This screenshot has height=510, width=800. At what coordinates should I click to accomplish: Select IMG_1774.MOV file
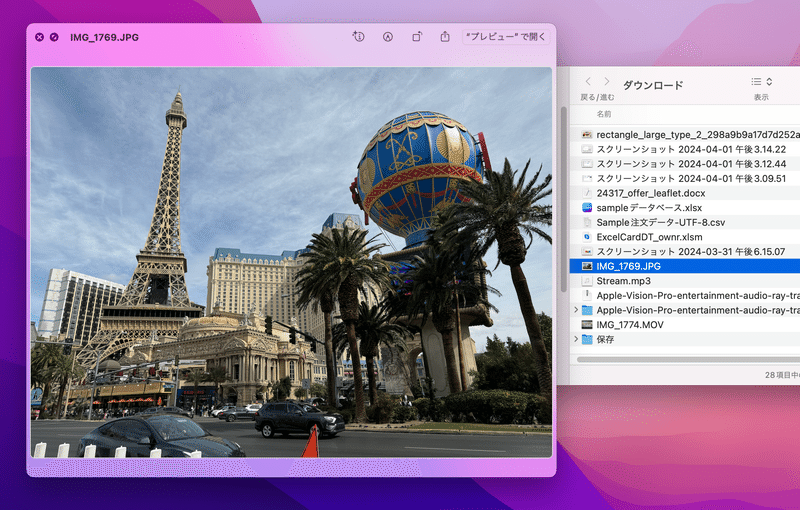coord(685,325)
